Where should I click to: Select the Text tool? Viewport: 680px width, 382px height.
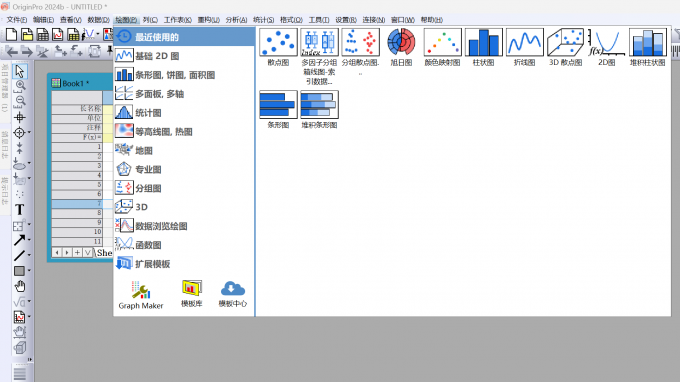[x=20, y=210]
